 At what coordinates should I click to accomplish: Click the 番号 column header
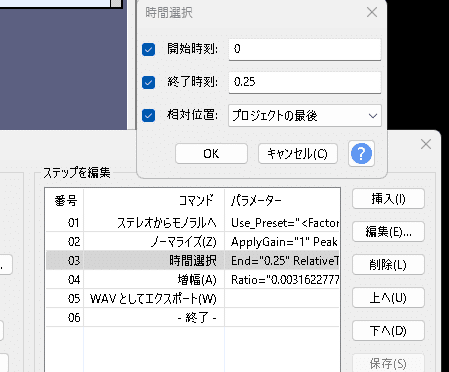(x=65, y=201)
